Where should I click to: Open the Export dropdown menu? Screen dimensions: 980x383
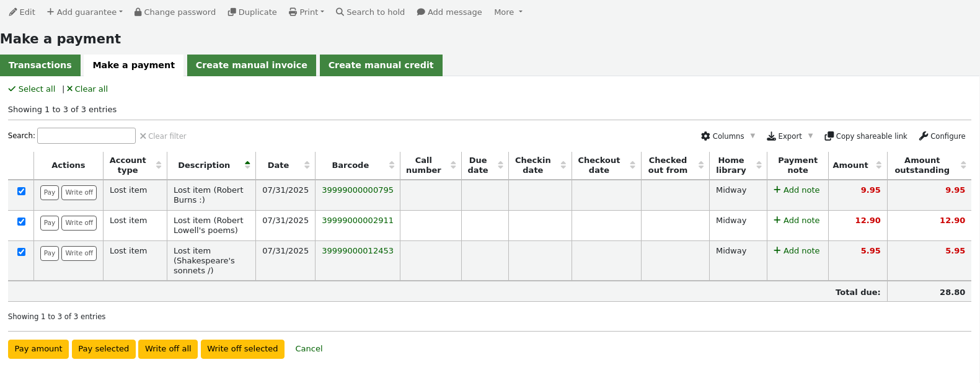point(790,136)
